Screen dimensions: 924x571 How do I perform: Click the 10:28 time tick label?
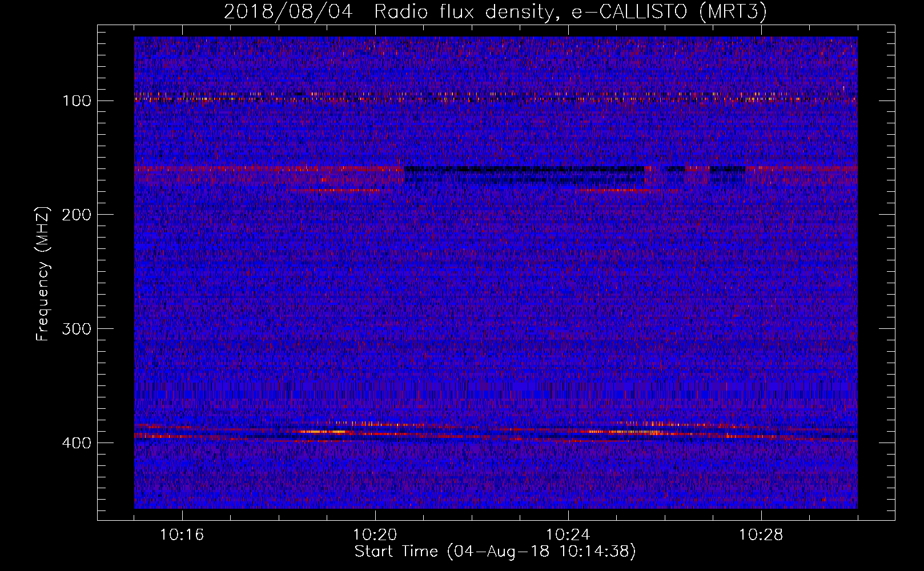tap(761, 535)
